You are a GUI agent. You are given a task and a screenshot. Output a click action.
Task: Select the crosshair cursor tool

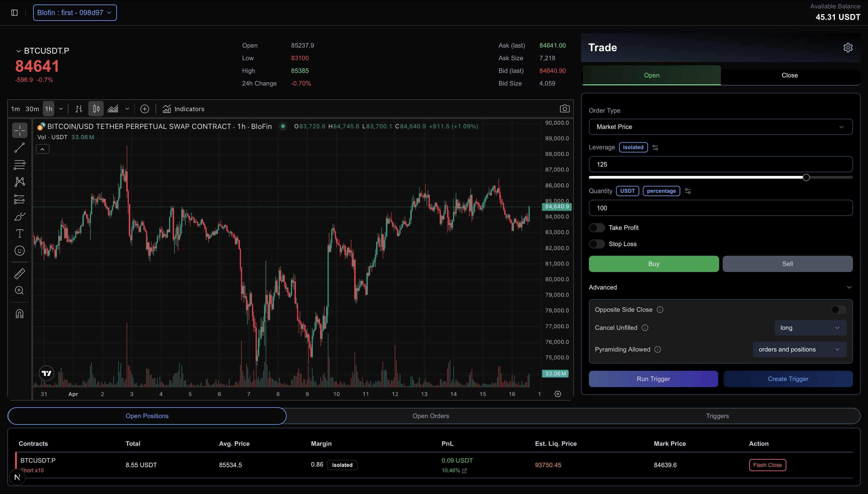click(20, 130)
